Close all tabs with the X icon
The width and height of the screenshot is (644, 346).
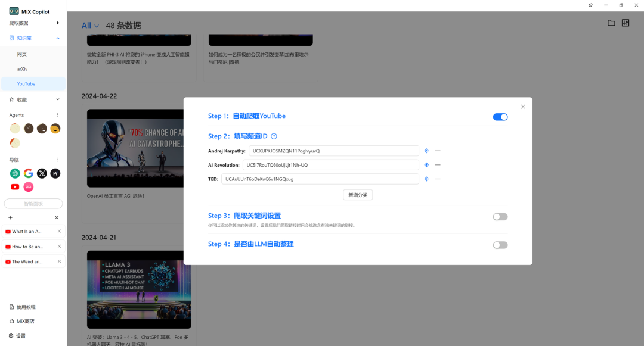tap(57, 217)
